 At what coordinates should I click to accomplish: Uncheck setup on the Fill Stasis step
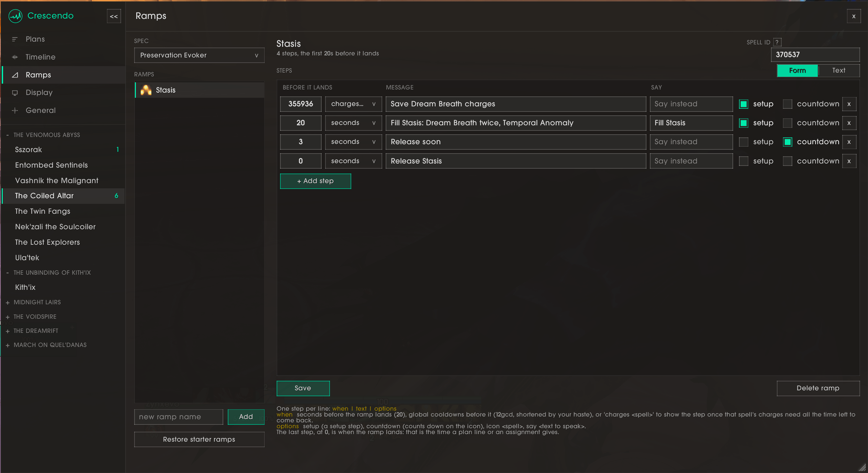pos(743,123)
